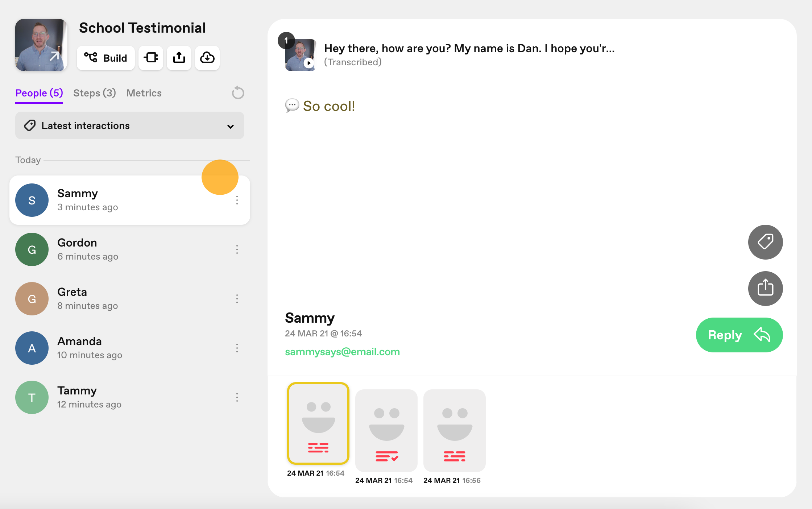The image size is (812, 509).
Task: Select the highlighted 16:54 response card
Action: pyautogui.click(x=318, y=423)
